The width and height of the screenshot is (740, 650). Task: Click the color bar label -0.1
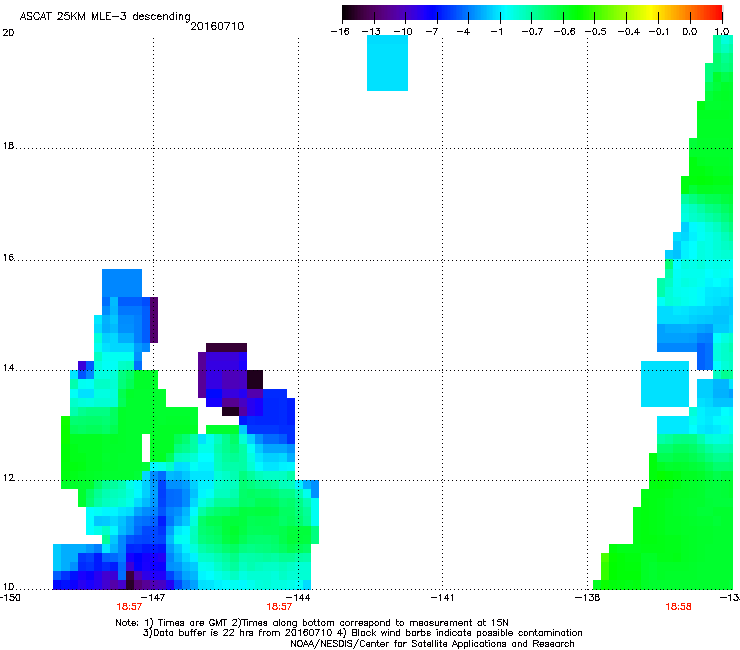pyautogui.click(x=659, y=32)
